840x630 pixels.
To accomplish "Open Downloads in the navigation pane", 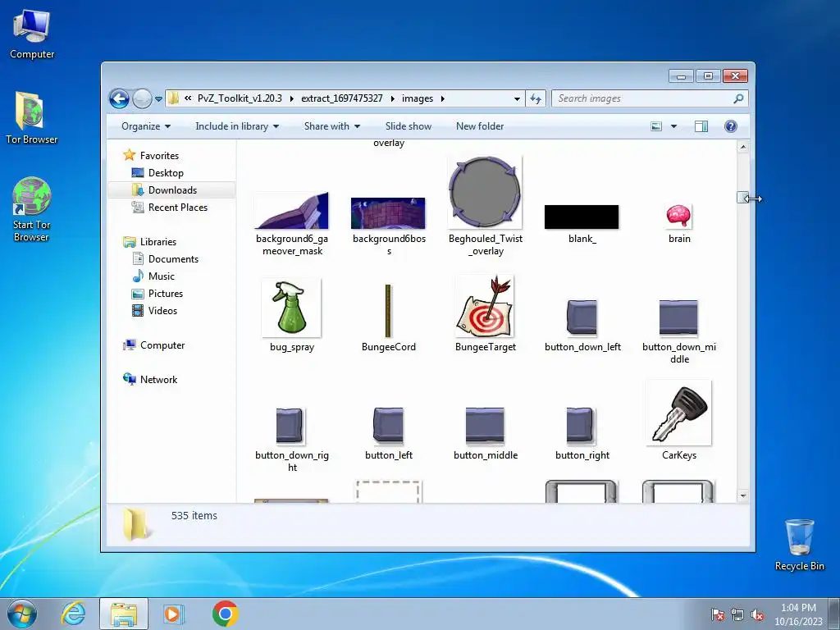I will [172, 190].
